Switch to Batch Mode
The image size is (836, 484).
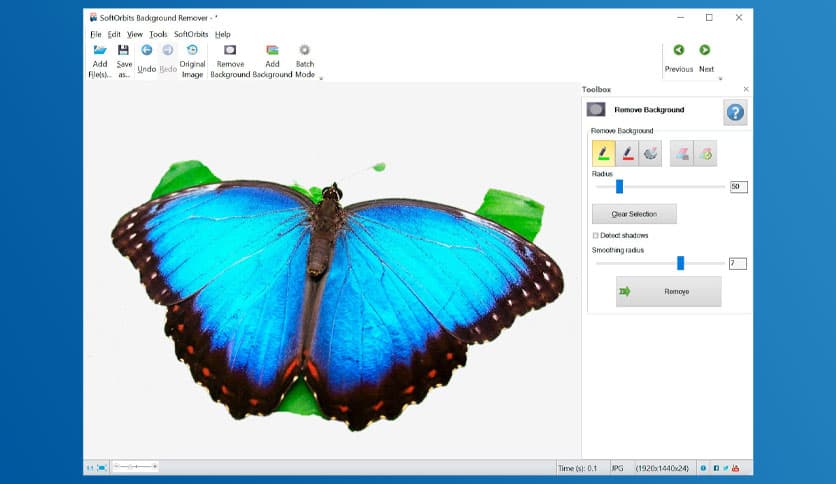click(x=304, y=51)
